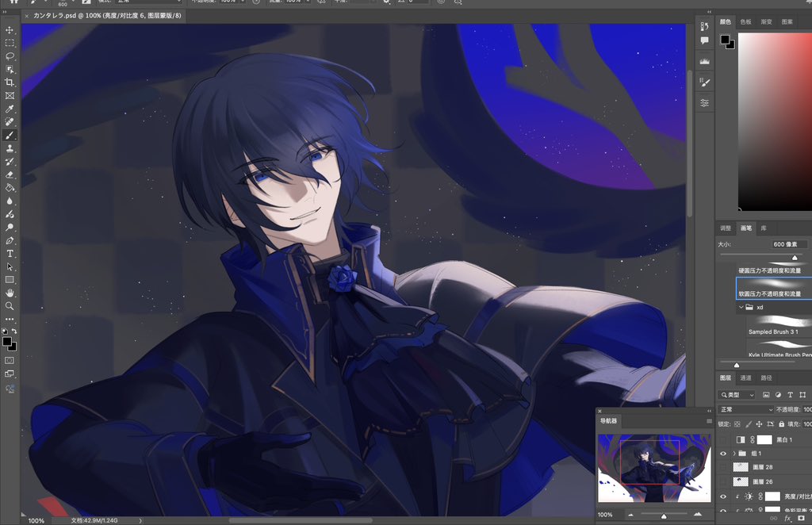The width and height of the screenshot is (812, 525).
Task: Select the Eraser tool
Action: pos(10,174)
